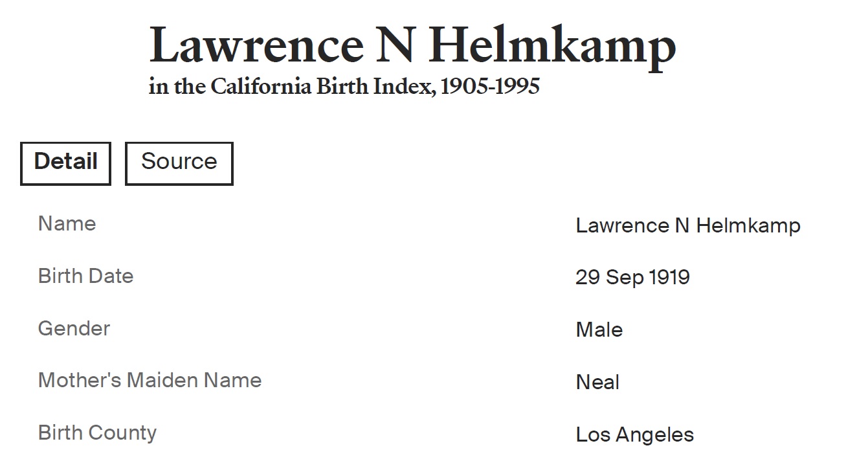Image resolution: width=868 pixels, height=461 pixels.
Task: Select the Birth Date label
Action: [x=85, y=276]
